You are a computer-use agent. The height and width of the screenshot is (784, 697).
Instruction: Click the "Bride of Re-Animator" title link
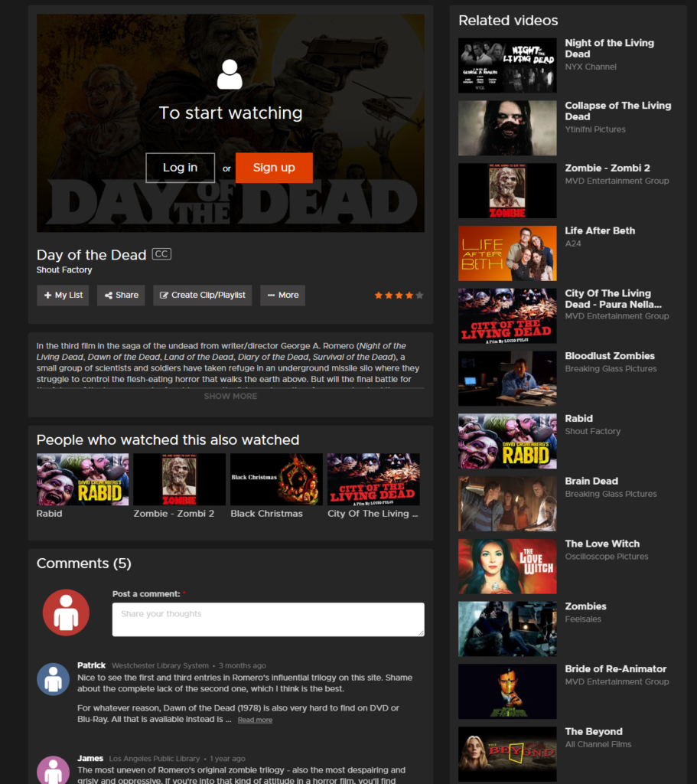(616, 669)
